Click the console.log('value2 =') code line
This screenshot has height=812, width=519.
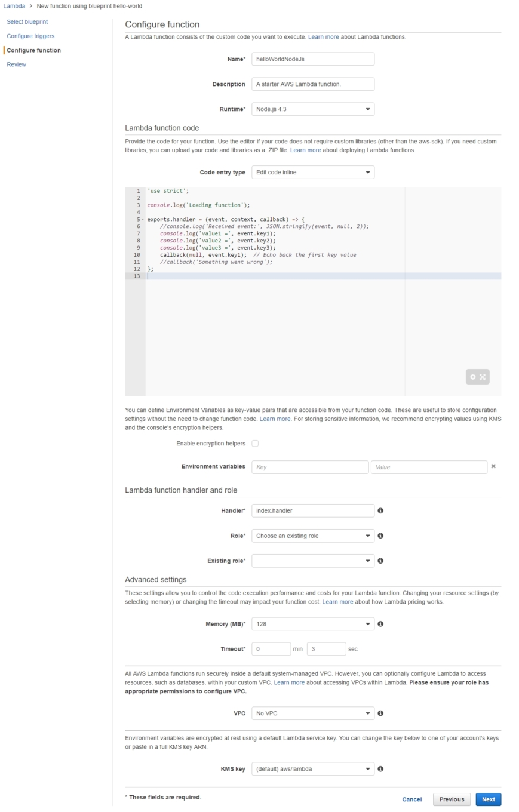click(218, 241)
